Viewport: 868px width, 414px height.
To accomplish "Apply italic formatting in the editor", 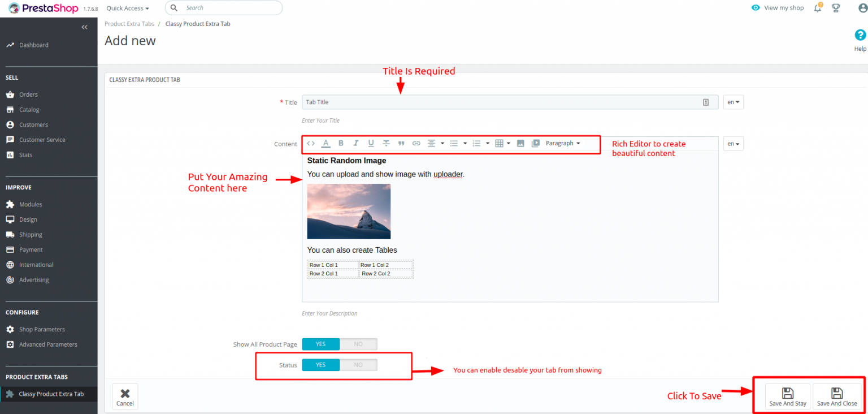I will pos(355,143).
